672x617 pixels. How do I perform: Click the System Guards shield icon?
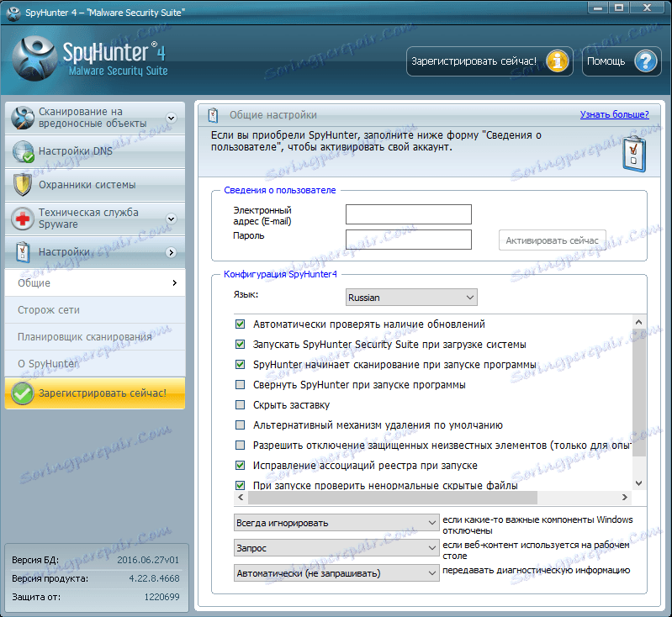coord(22,185)
